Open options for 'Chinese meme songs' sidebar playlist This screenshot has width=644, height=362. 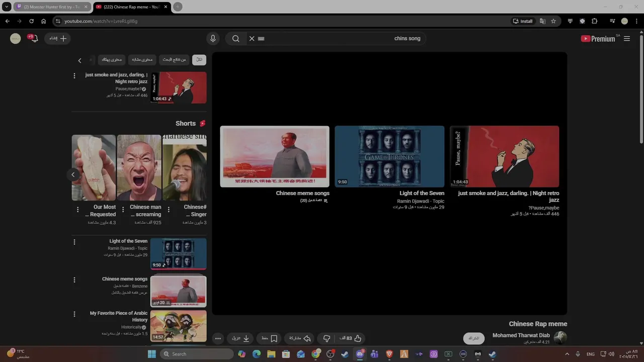[x=74, y=280]
